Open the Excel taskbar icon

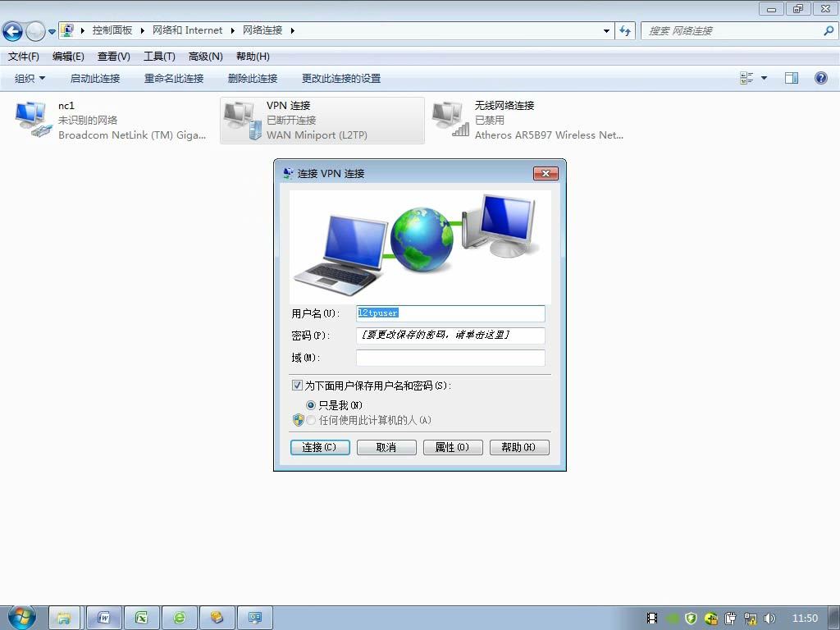pyautogui.click(x=141, y=619)
